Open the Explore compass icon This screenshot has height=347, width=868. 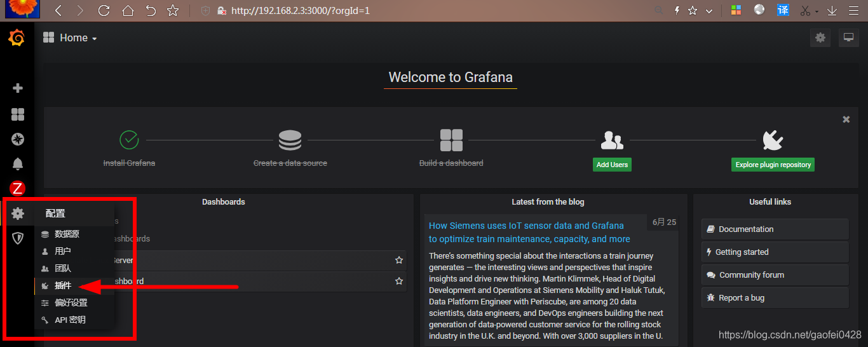(x=18, y=139)
